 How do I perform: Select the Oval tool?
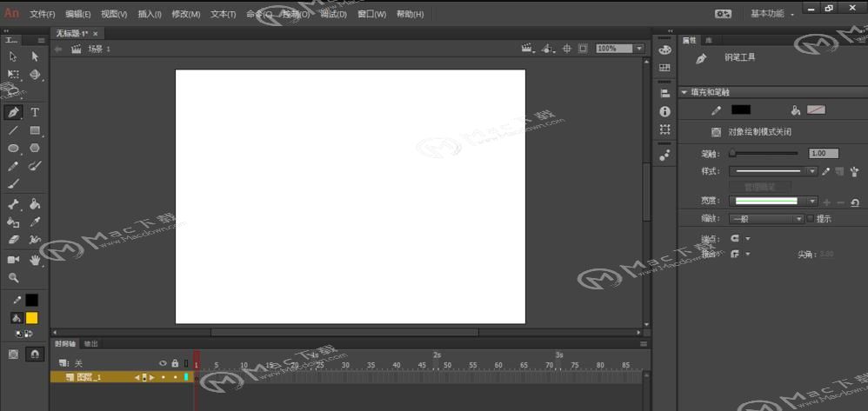coord(13,149)
